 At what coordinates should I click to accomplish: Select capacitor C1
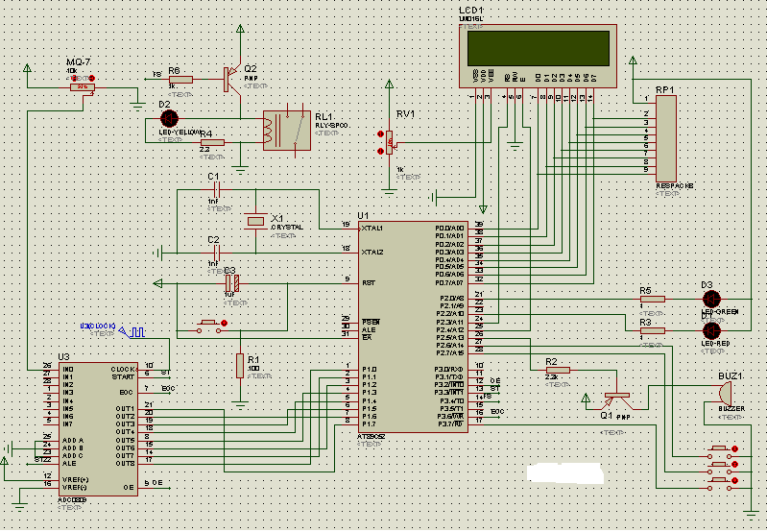[216, 189]
